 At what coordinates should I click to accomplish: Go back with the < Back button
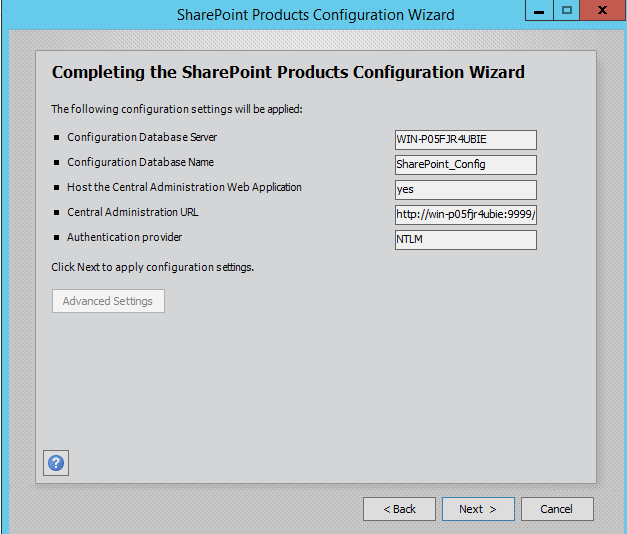[x=399, y=509]
